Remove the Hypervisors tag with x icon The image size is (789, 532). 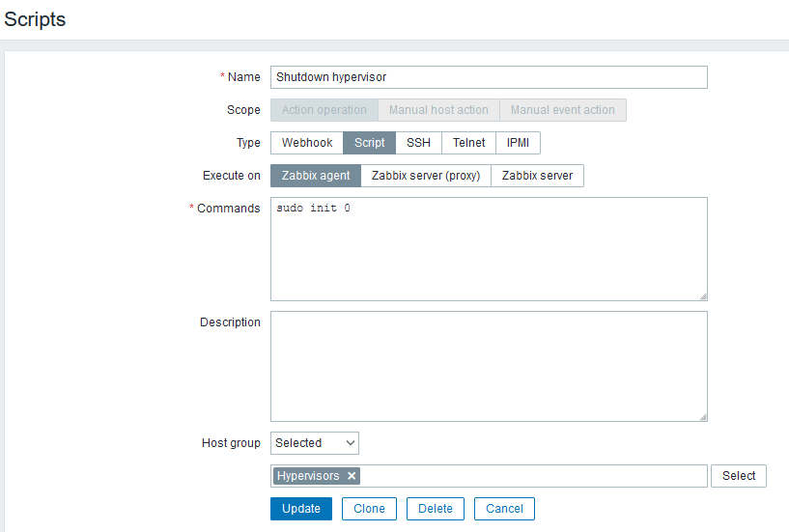point(352,476)
